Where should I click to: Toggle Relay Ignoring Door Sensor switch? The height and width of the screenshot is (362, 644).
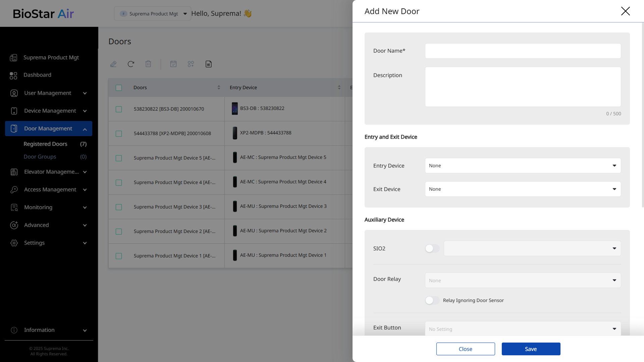pyautogui.click(x=432, y=300)
